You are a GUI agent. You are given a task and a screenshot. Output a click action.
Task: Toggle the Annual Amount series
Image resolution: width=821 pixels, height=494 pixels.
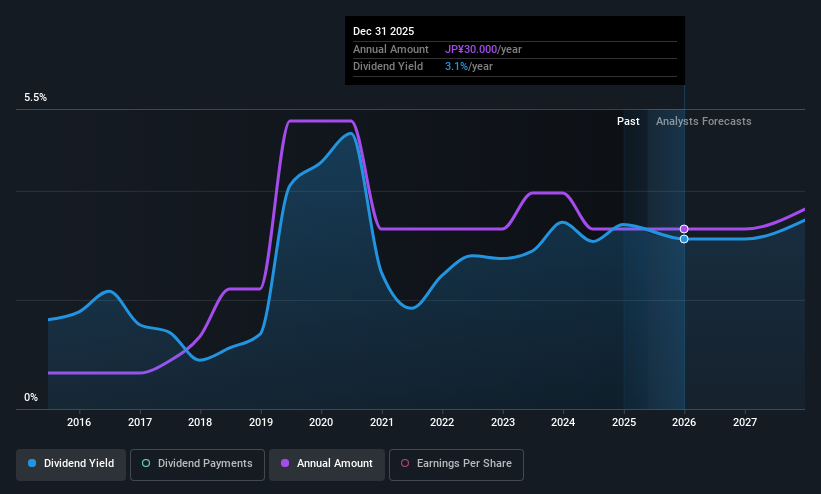327,464
